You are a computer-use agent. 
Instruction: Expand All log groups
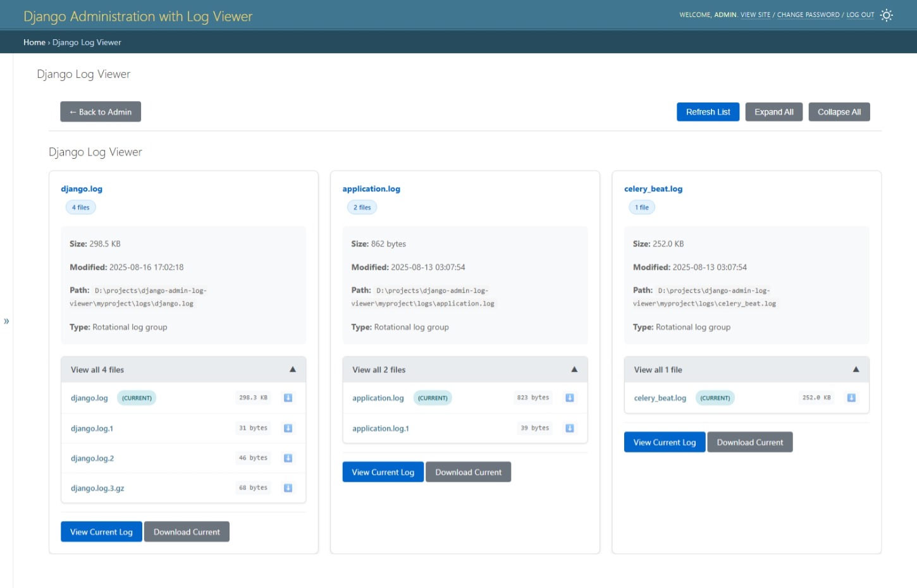coord(773,112)
